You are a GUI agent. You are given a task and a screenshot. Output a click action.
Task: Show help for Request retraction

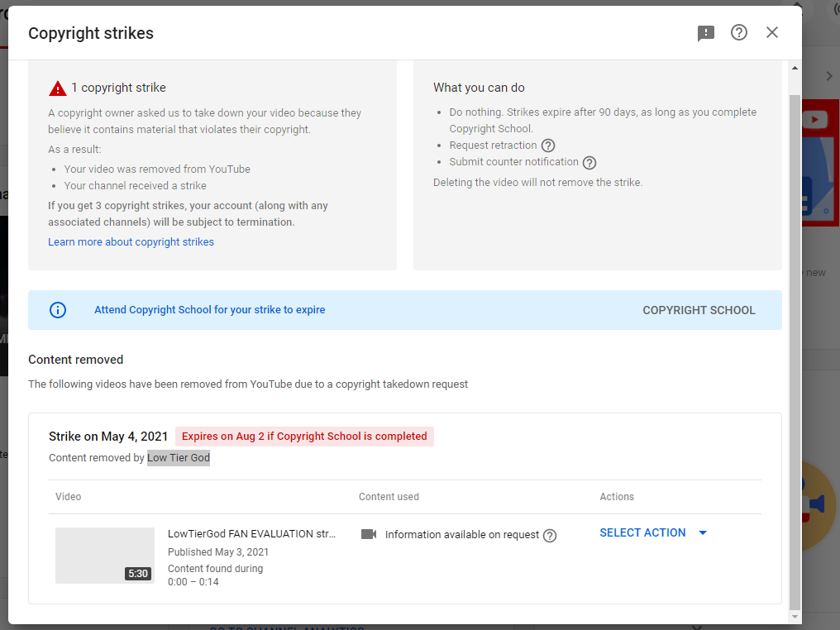[x=548, y=146]
